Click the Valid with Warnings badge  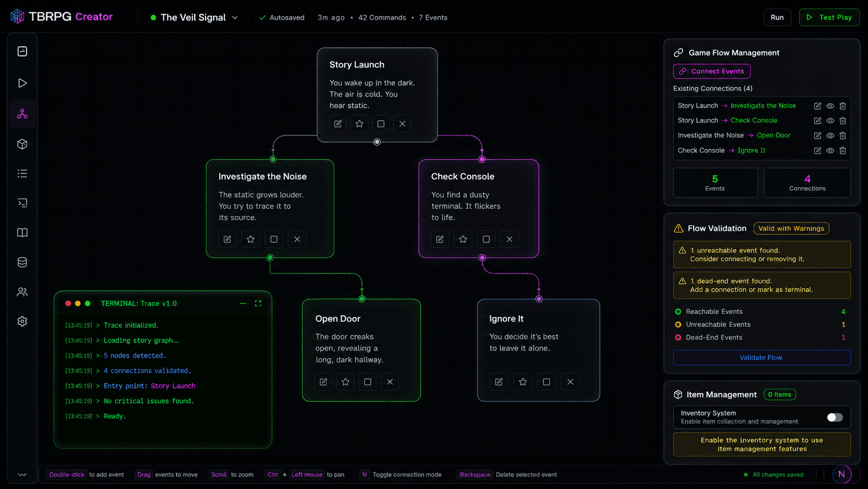coord(791,229)
